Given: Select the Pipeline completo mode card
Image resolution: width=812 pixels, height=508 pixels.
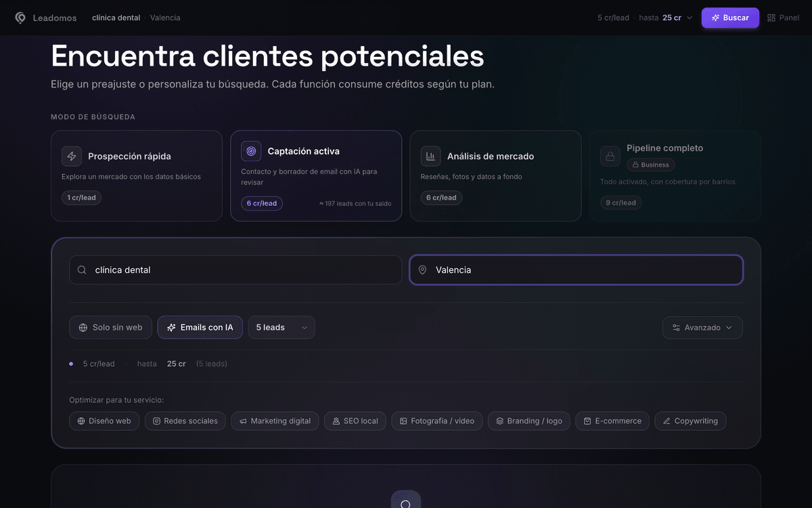Looking at the screenshot, I should 675,176.
